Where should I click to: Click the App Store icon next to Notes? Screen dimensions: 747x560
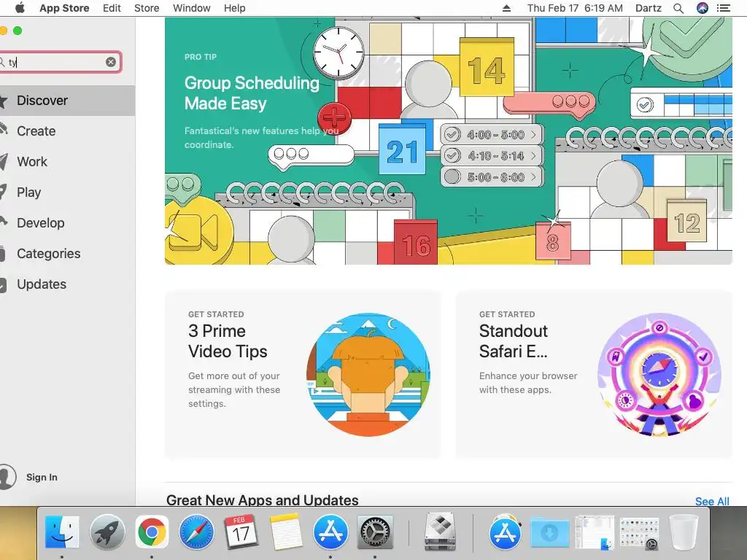(x=330, y=532)
